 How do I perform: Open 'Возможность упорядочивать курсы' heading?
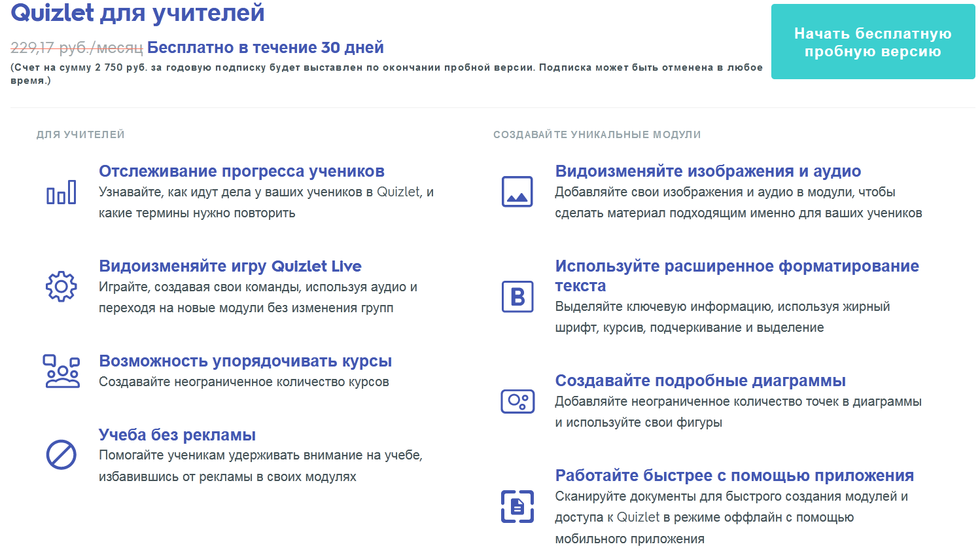click(x=245, y=361)
